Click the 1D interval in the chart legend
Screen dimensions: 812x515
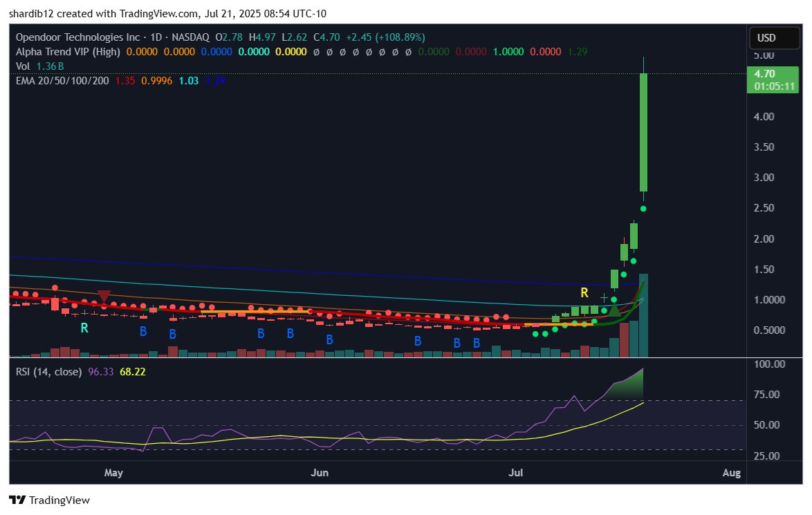156,37
